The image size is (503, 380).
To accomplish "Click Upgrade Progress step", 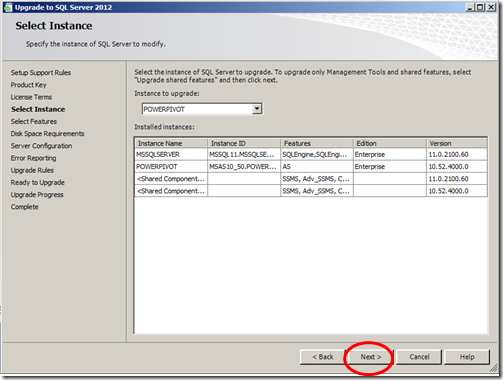I will coord(37,195).
